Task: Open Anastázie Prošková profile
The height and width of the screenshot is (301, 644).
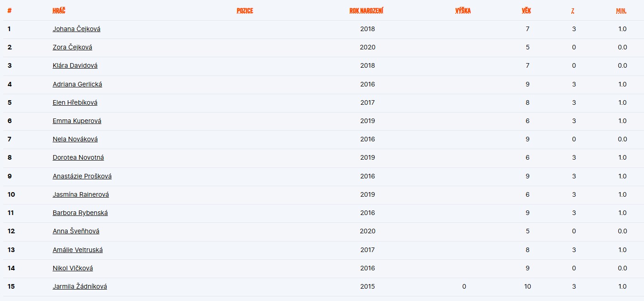Action: point(82,176)
